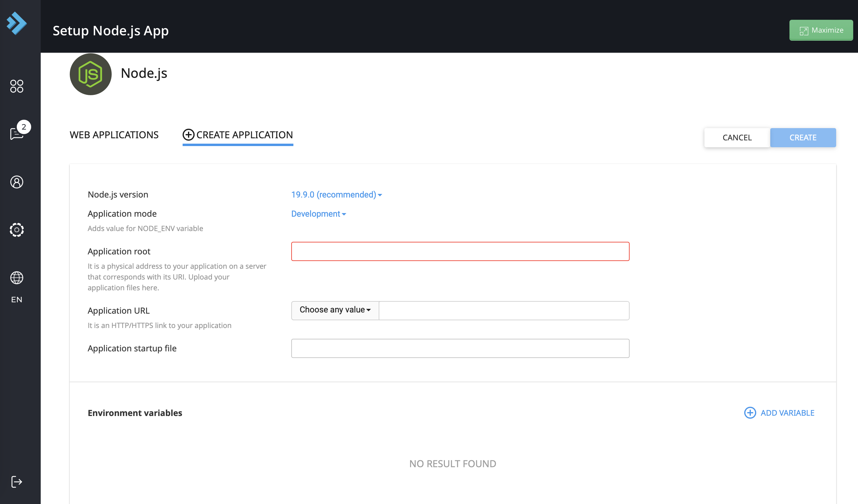Open the user account icon in the sidebar
The image size is (858, 504).
(17, 182)
